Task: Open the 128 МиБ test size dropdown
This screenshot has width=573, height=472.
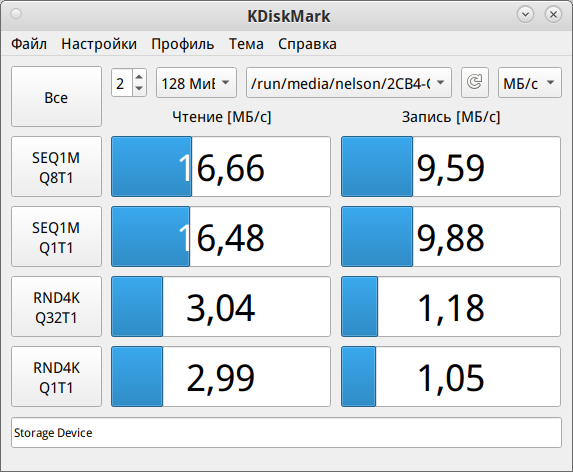Action: point(196,83)
